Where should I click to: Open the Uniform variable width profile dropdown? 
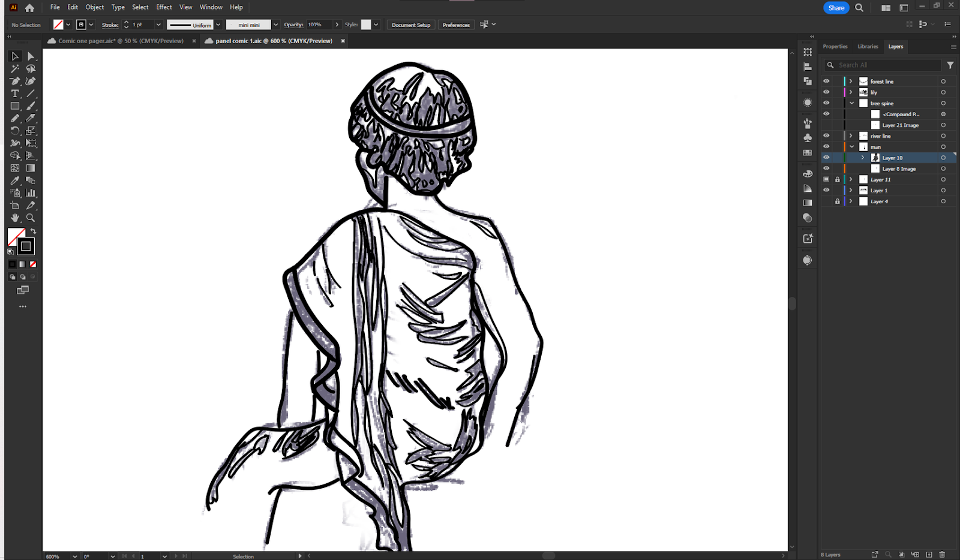pos(218,25)
